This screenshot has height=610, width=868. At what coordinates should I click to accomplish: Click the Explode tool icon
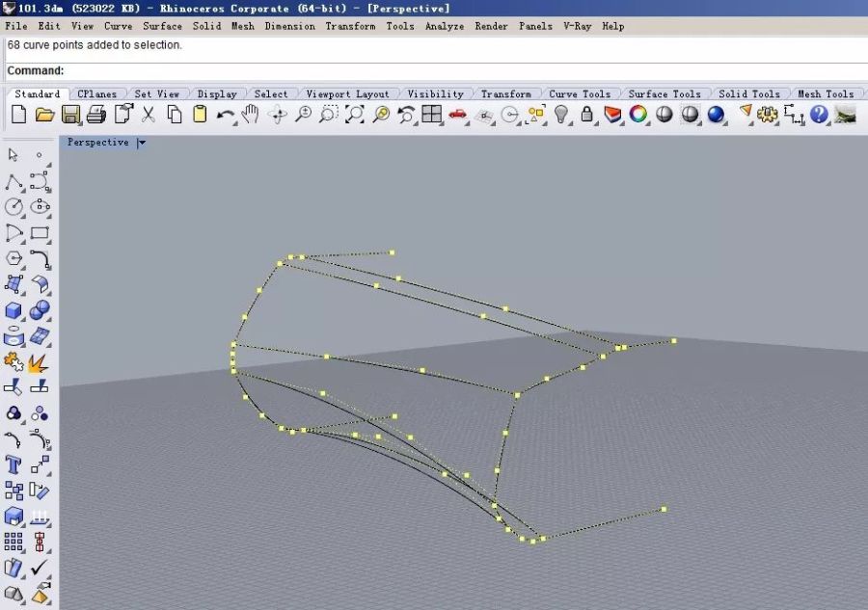[x=40, y=362]
